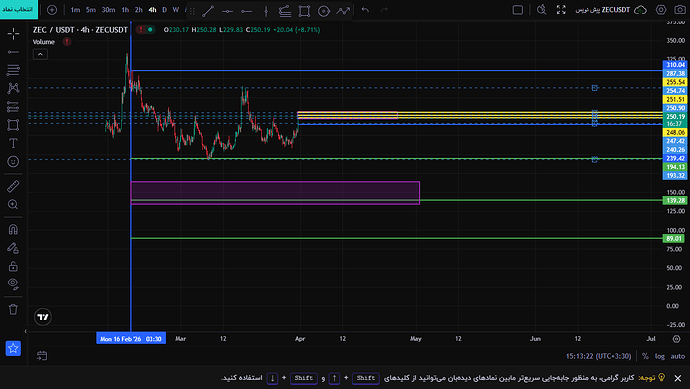Select the horizontal line tool in floating toolbar

click(x=228, y=11)
